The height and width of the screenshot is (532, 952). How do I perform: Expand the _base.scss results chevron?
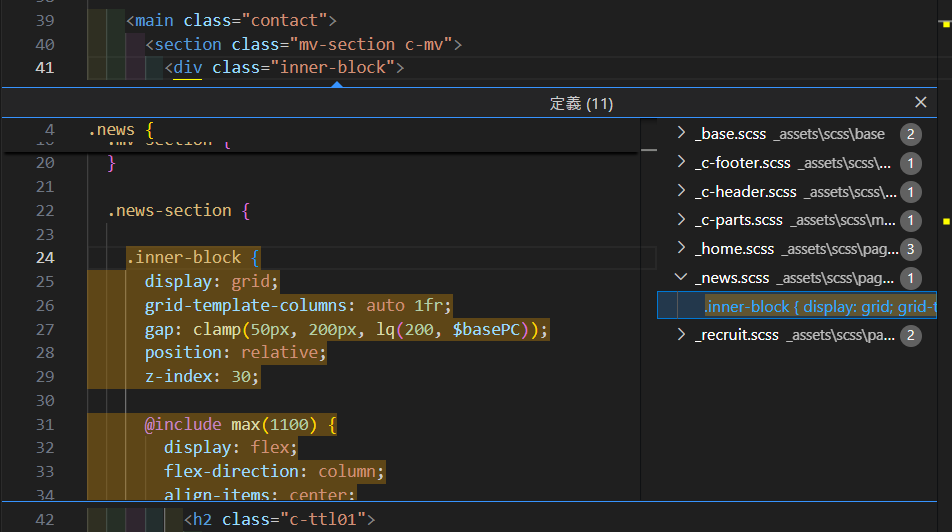681,134
